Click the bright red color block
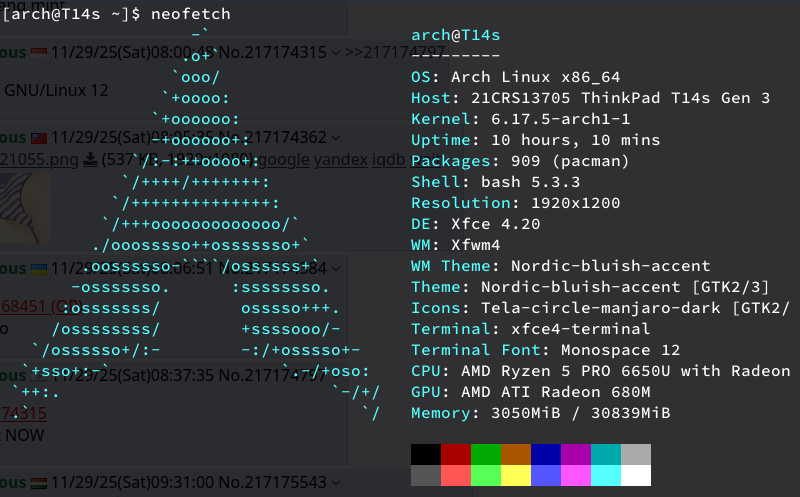 pyautogui.click(x=456, y=475)
